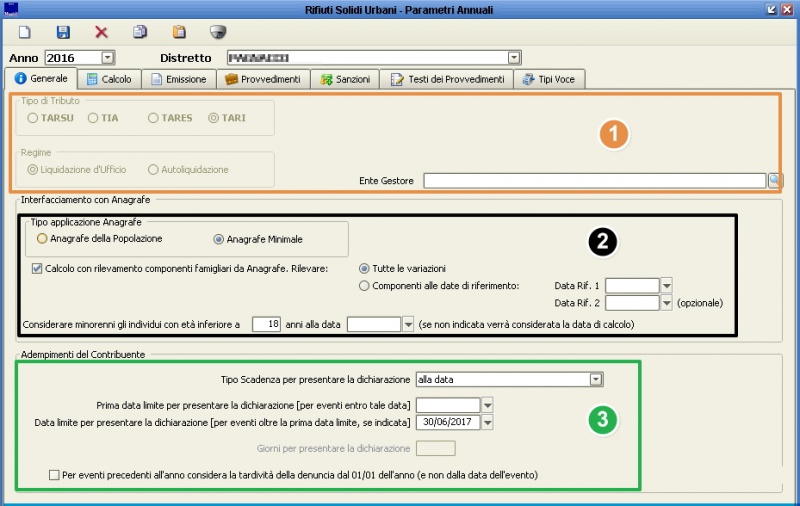800x506 pixels.
Task: Click the Copy toolbar icon
Action: click(140, 33)
